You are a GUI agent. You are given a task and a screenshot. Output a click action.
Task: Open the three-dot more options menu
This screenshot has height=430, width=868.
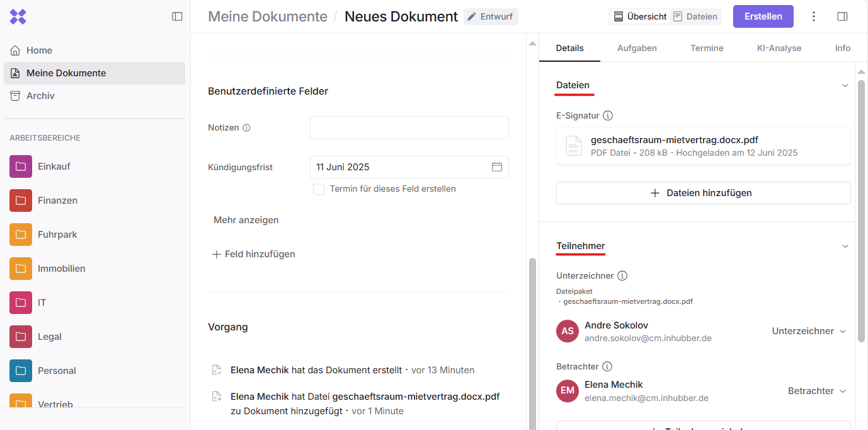[x=814, y=16]
